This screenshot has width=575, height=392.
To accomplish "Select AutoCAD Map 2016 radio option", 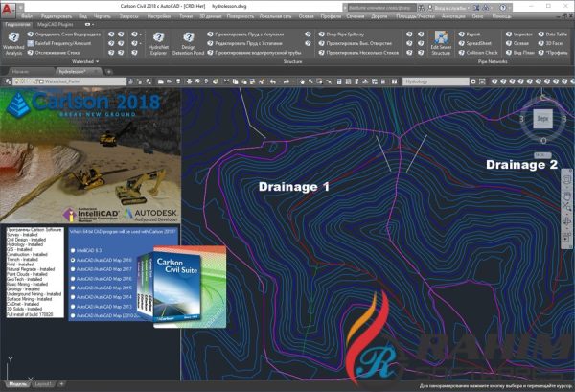I will [x=73, y=279].
